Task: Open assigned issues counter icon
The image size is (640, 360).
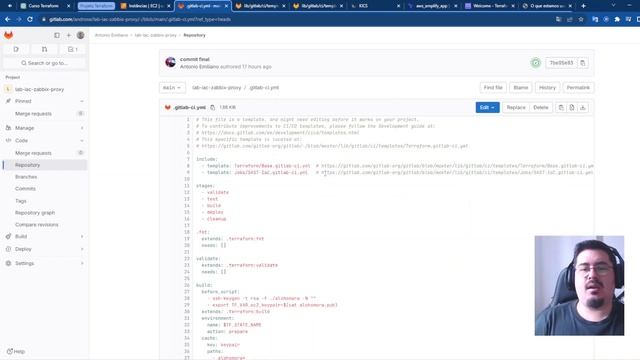Action: tap(16, 49)
